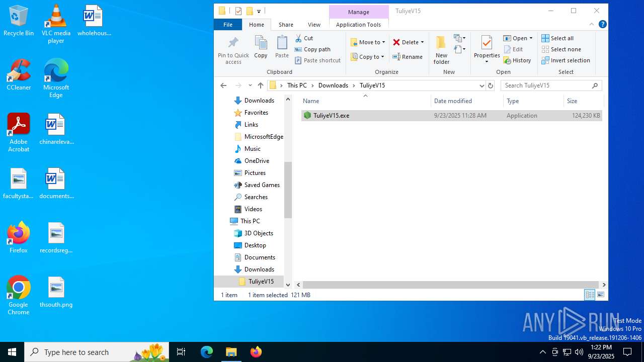The image size is (644, 362).
Task: Click the Copy icon in ribbon
Action: pos(261,43)
